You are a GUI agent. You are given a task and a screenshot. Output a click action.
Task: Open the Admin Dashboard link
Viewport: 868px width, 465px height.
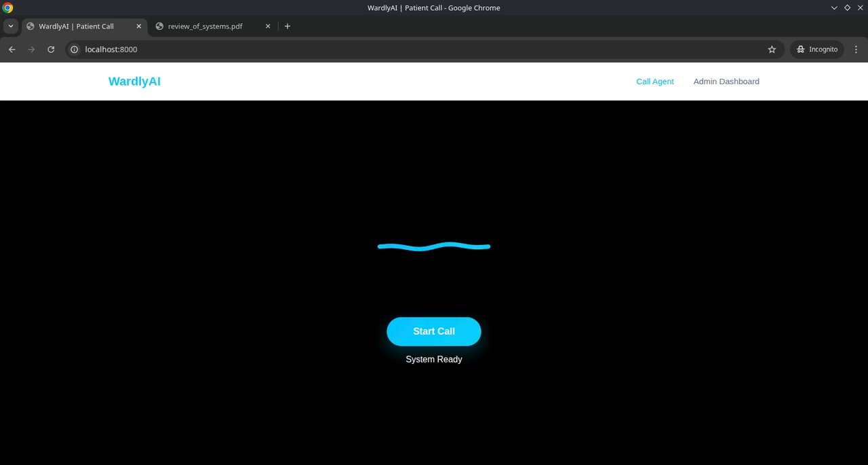tap(726, 81)
